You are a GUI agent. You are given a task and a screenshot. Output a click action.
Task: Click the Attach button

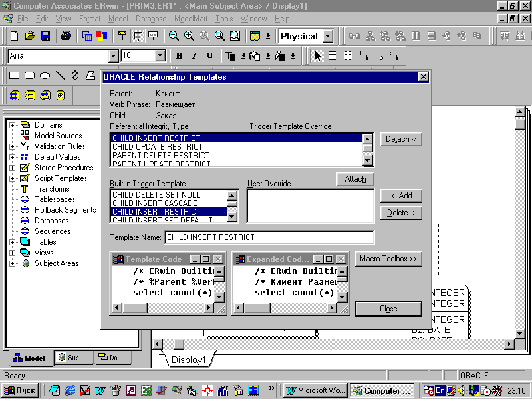pos(355,179)
